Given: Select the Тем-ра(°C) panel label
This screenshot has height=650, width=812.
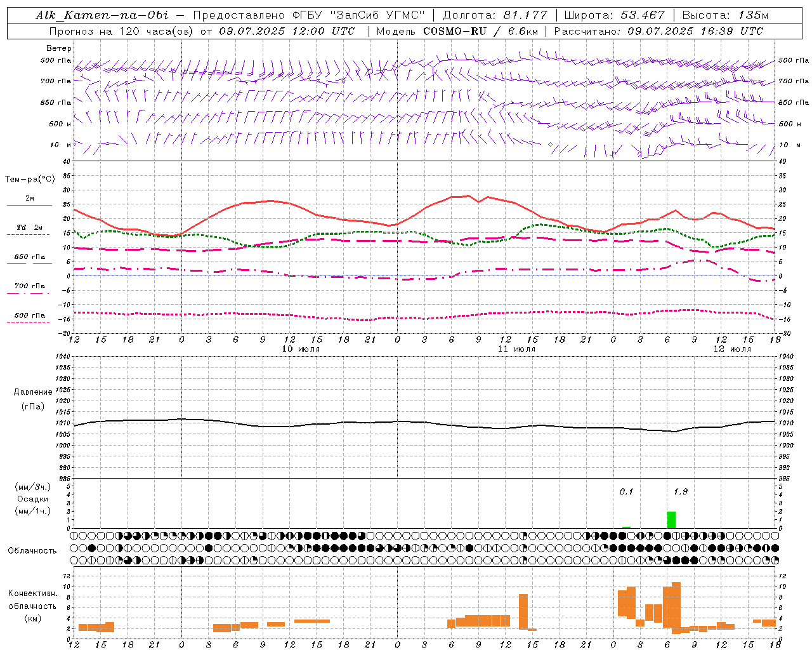Looking at the screenshot, I should (x=30, y=180).
